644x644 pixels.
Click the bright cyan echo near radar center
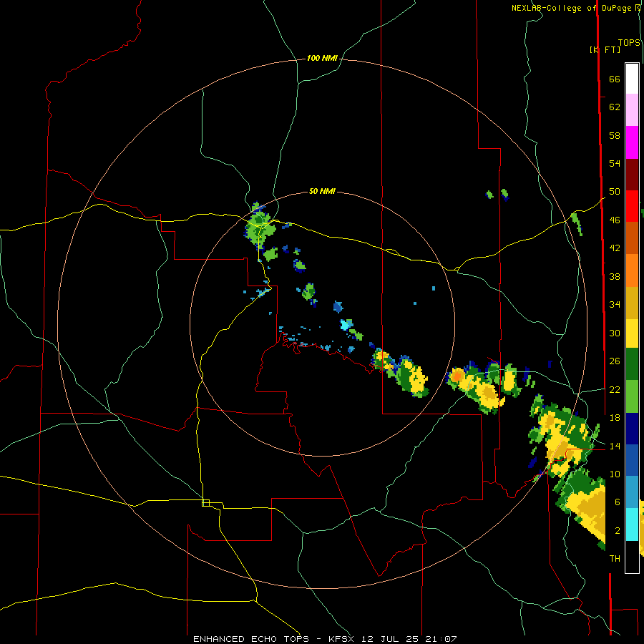pos(346,325)
